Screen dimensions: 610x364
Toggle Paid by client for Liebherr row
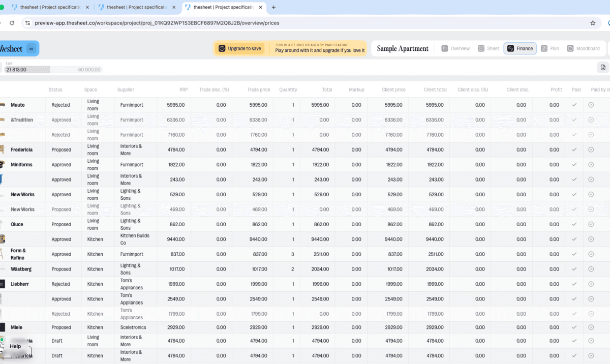[591, 284]
